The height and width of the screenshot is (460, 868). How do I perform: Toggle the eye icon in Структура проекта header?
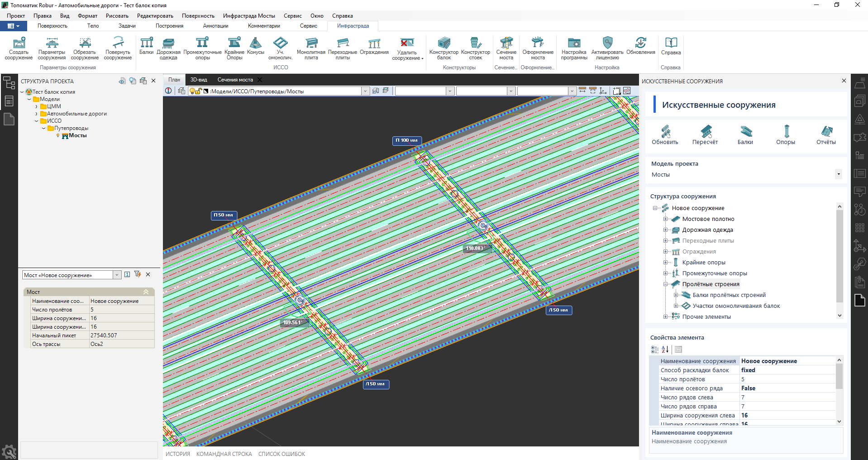(x=122, y=81)
